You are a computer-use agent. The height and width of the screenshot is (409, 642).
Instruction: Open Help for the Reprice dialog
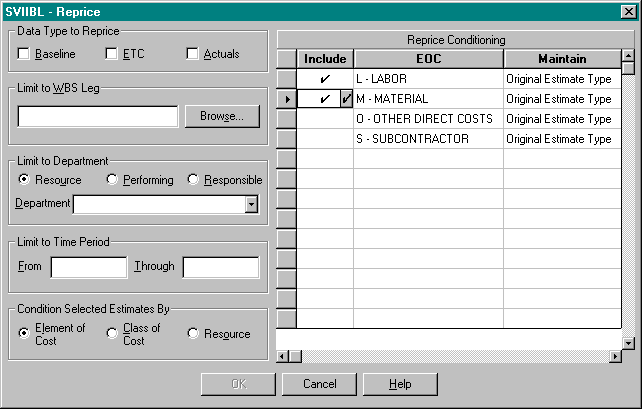click(400, 384)
